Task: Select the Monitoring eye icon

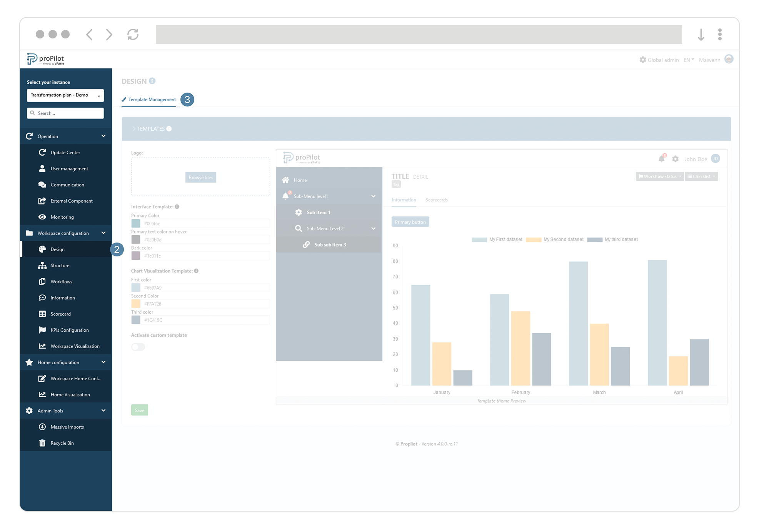Action: (x=42, y=217)
